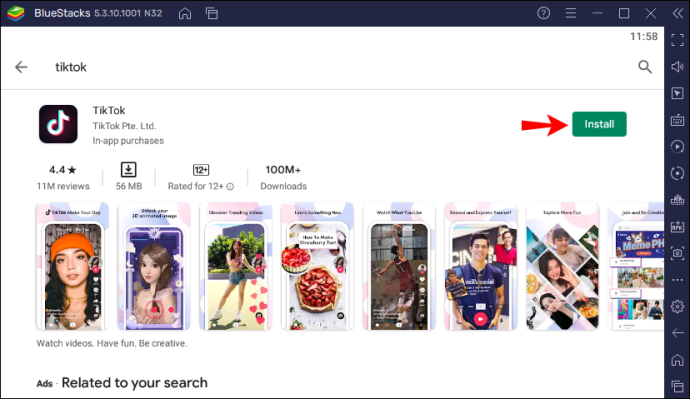Open the strawberry tart screenshot thumbnail
Screen dimensions: 690x399
[317, 266]
